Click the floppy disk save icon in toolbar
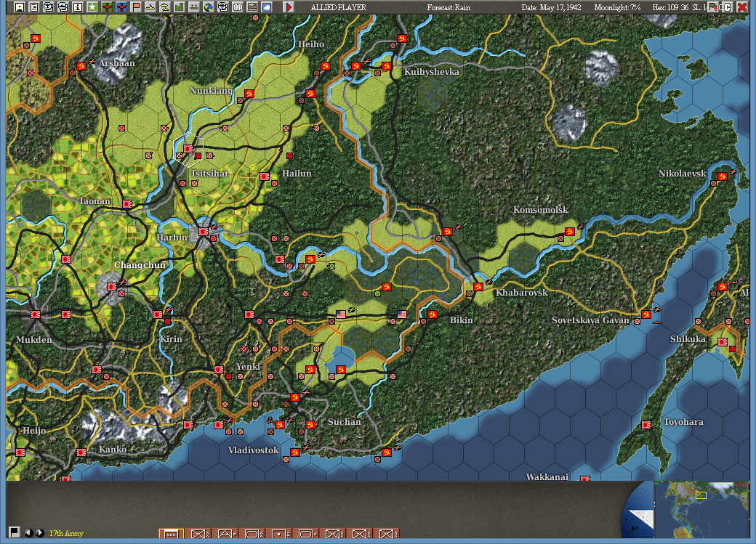Viewport: 756px width, 544px height. [x=20, y=7]
